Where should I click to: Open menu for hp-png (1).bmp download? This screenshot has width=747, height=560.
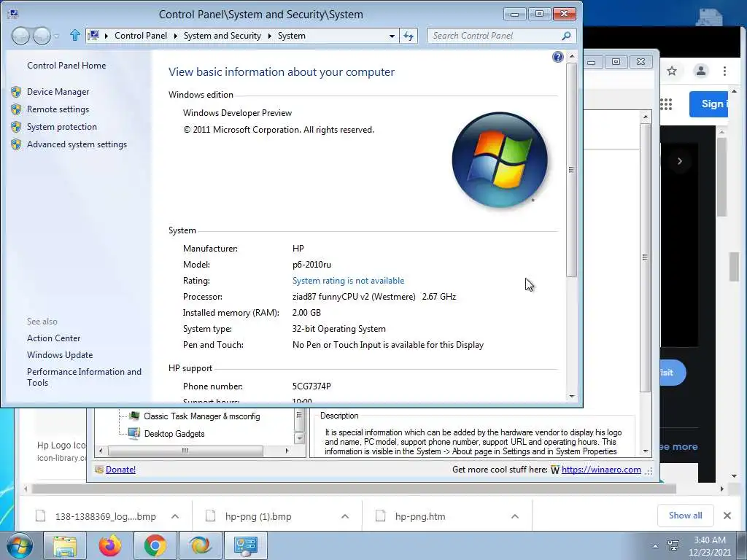pos(345,516)
